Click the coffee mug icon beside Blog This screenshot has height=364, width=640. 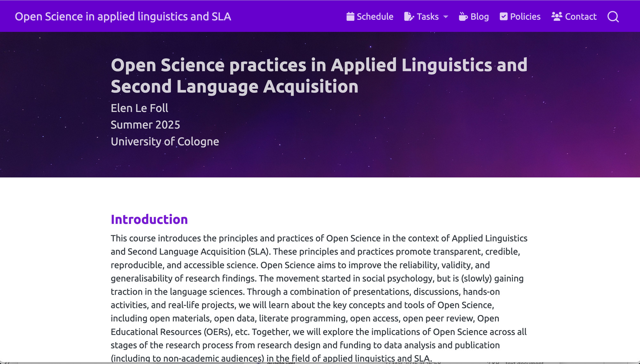[463, 16]
